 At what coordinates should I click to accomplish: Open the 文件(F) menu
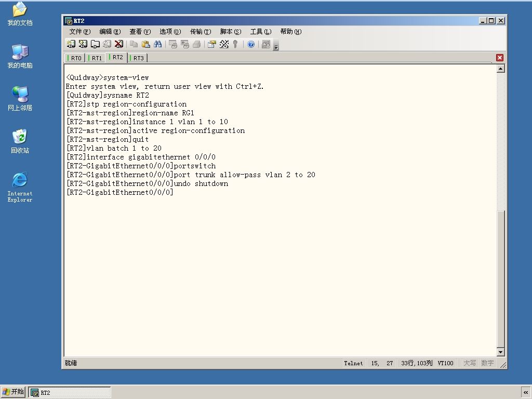(80, 32)
